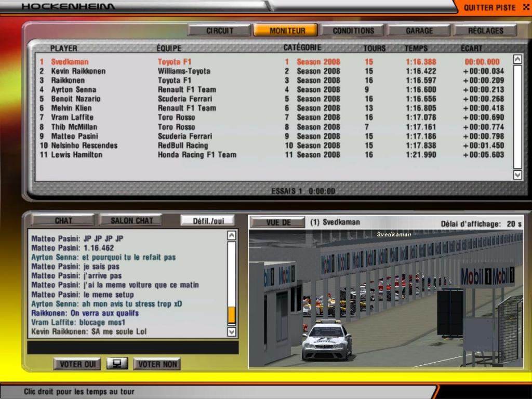The image size is (532, 399).
Task: Click the chat scroll up arrow
Action: [231, 235]
